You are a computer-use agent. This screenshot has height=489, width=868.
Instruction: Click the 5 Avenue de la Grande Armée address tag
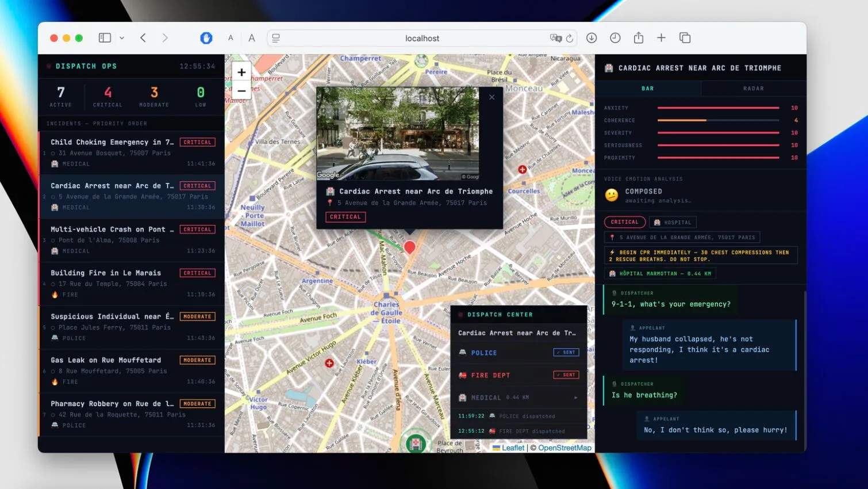tap(682, 237)
